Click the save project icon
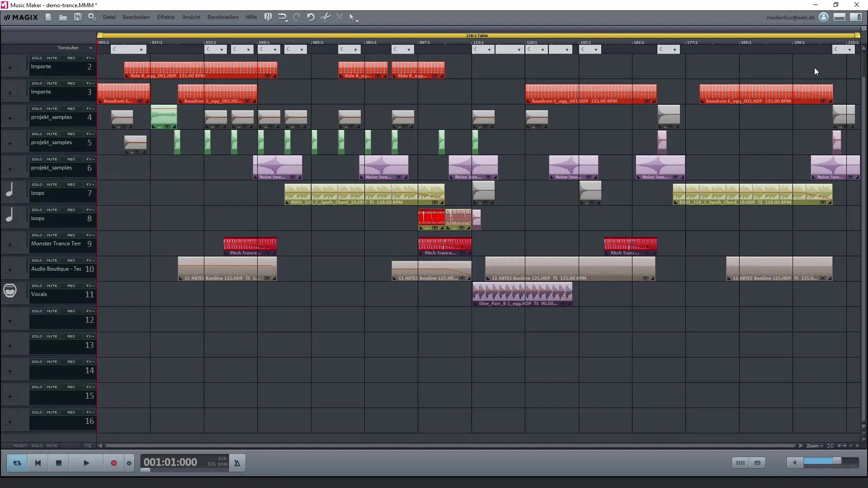Screen dimensions: 868x488 click(78, 17)
